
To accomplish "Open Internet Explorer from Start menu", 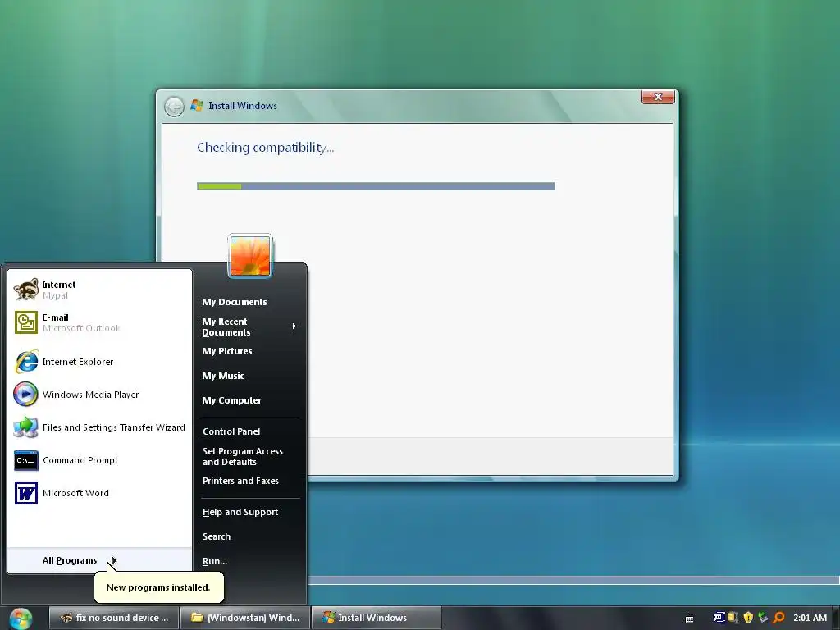I will (x=100, y=362).
